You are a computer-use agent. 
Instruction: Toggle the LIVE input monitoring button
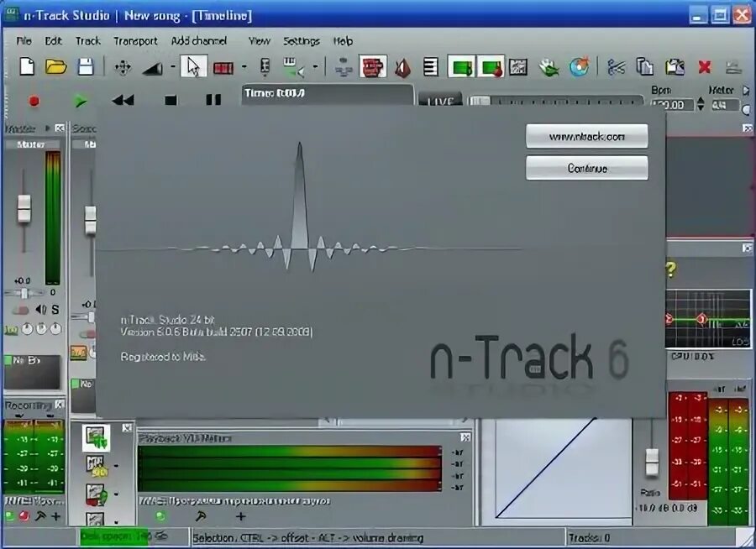click(x=439, y=101)
